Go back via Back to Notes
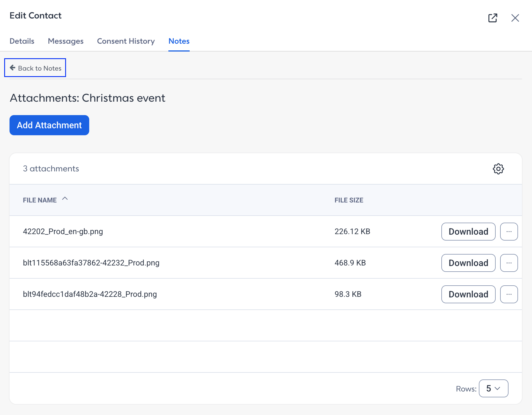The width and height of the screenshot is (532, 415). click(35, 68)
